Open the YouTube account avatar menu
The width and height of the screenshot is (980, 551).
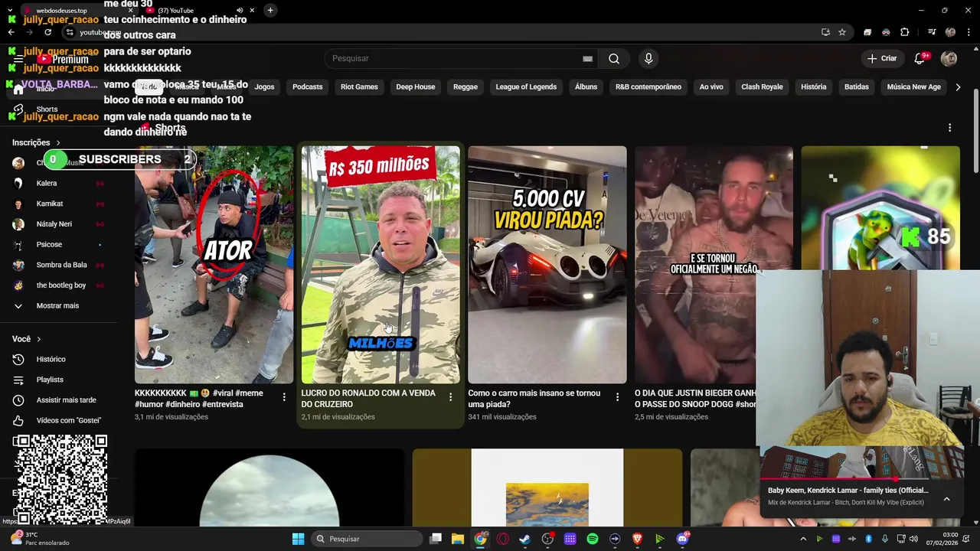(949, 59)
